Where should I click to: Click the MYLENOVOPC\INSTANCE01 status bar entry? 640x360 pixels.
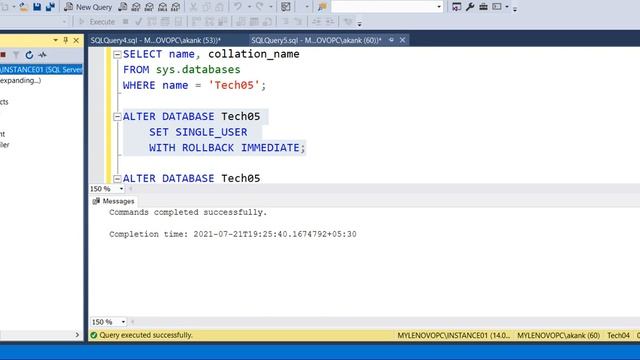click(453, 335)
